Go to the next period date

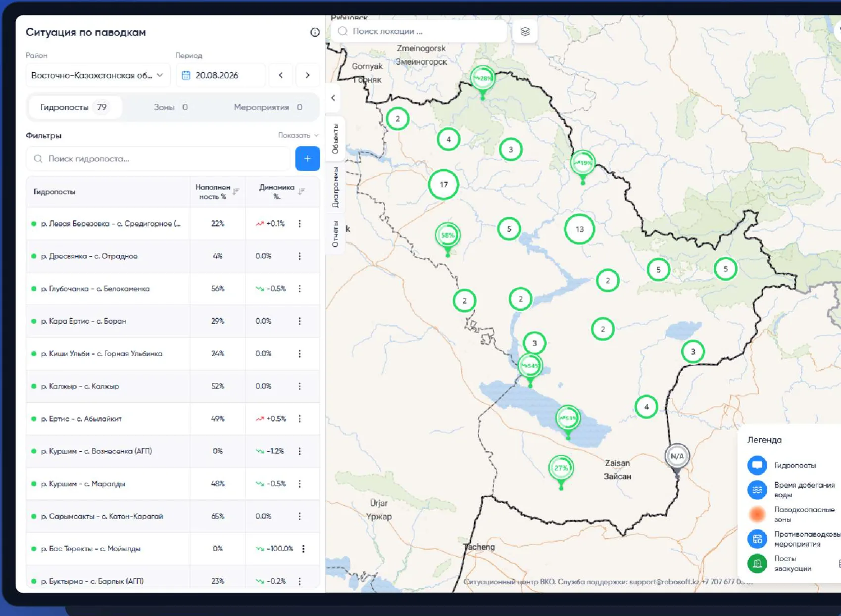click(x=307, y=75)
